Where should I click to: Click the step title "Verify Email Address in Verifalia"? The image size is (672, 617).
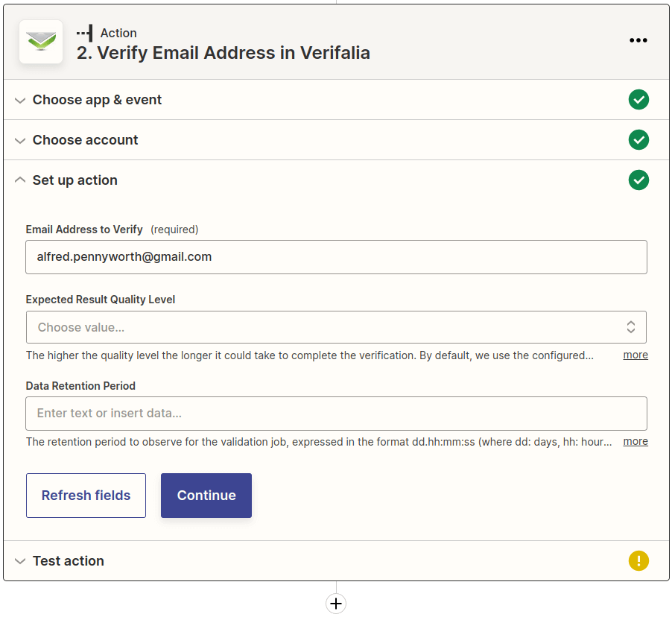coord(224,53)
